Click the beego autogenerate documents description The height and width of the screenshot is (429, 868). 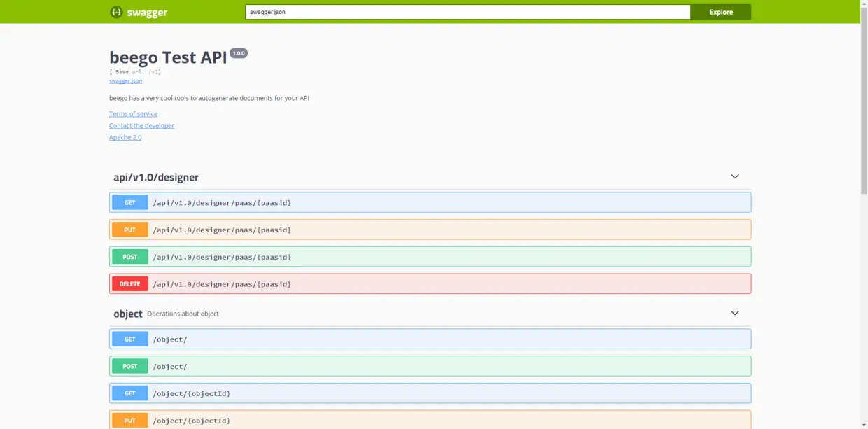(x=209, y=98)
